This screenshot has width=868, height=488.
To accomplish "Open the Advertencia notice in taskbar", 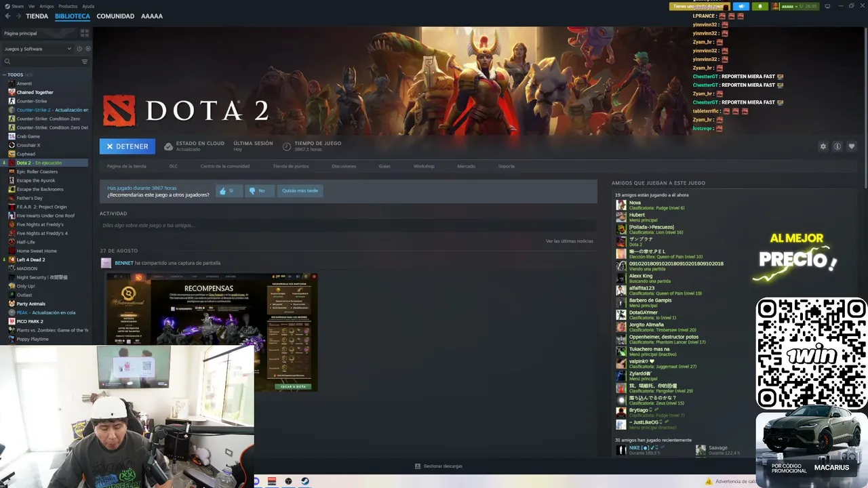I will click(731, 481).
